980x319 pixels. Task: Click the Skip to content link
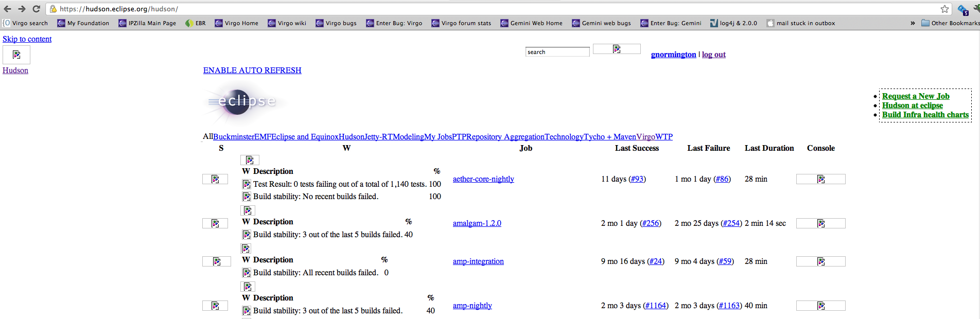(27, 39)
